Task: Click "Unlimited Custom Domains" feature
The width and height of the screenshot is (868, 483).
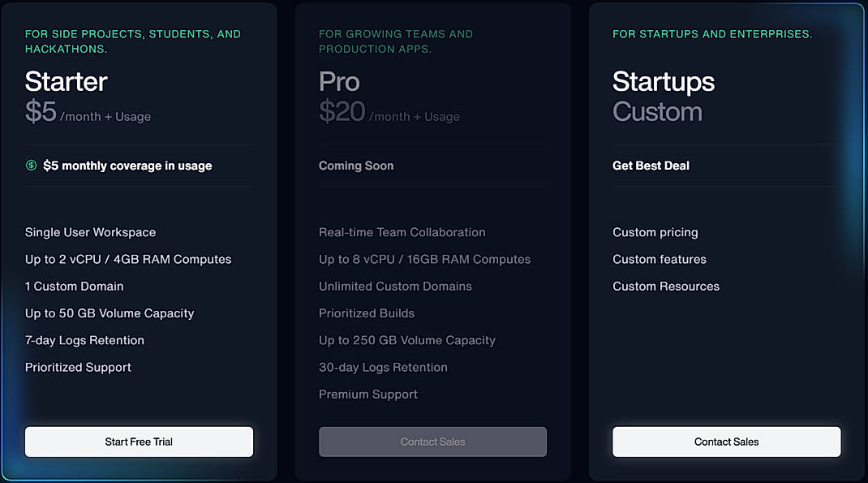Action: [x=395, y=287]
